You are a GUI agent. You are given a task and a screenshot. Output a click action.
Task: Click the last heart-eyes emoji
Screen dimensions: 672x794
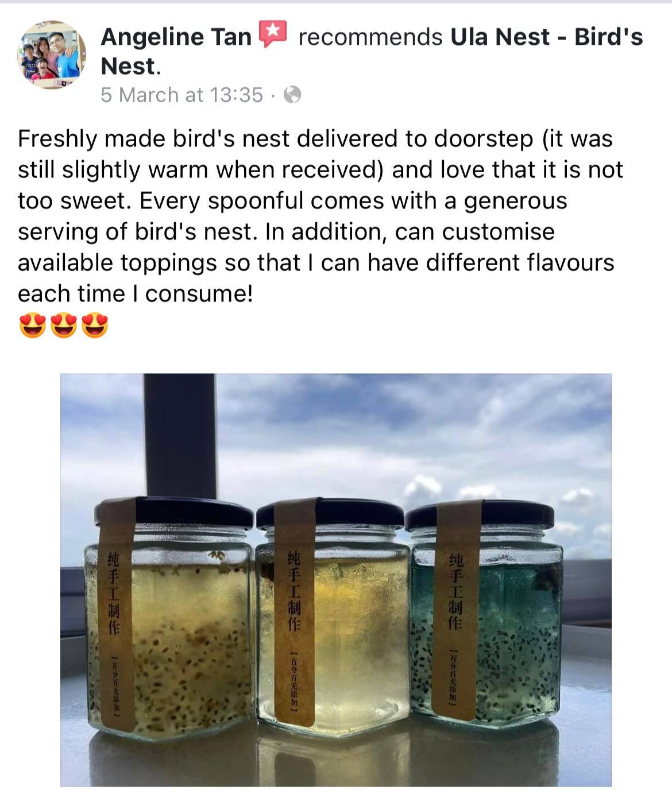[95, 326]
